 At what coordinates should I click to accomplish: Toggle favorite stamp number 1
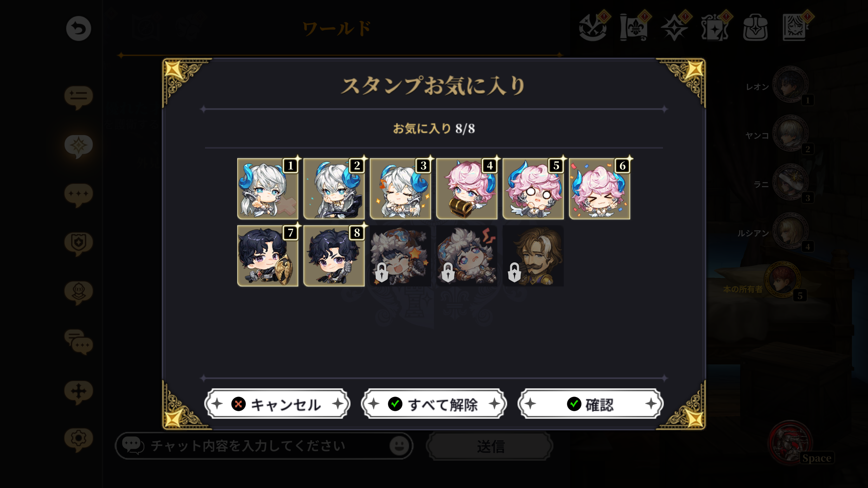(268, 189)
